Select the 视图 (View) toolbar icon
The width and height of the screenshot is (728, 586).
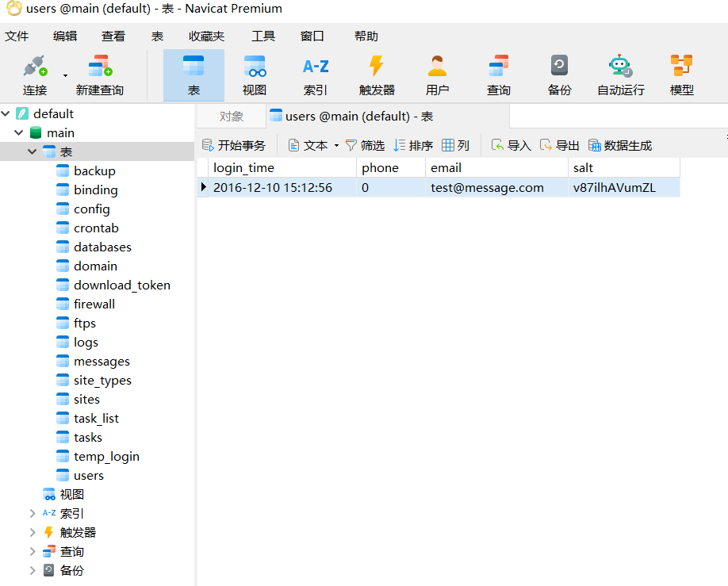[x=255, y=67]
